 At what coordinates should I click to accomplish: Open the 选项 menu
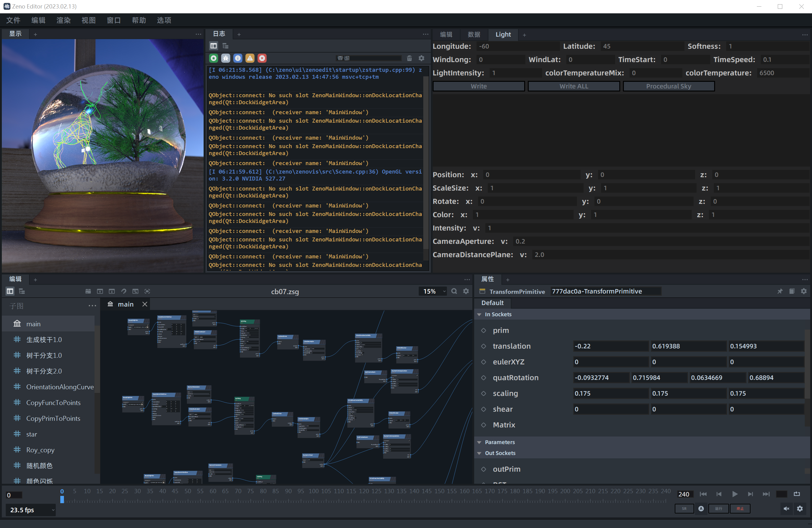pos(164,20)
